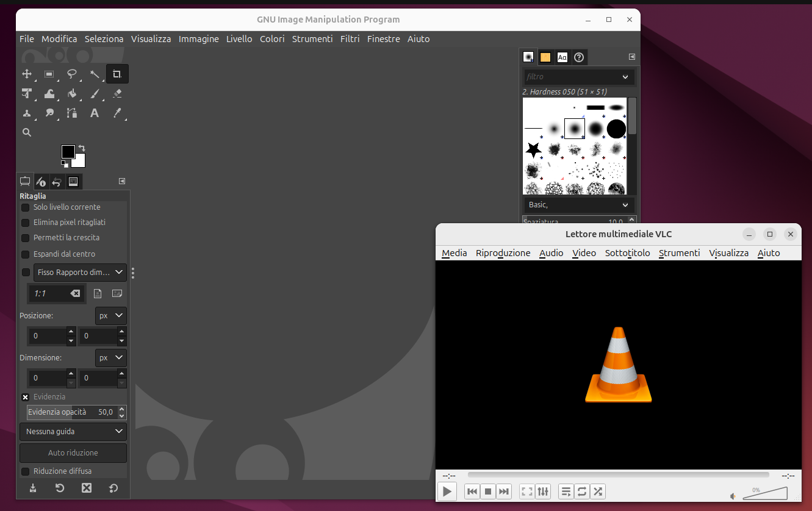Image resolution: width=812 pixels, height=511 pixels.
Task: Click the VLC stop button
Action: click(x=487, y=491)
